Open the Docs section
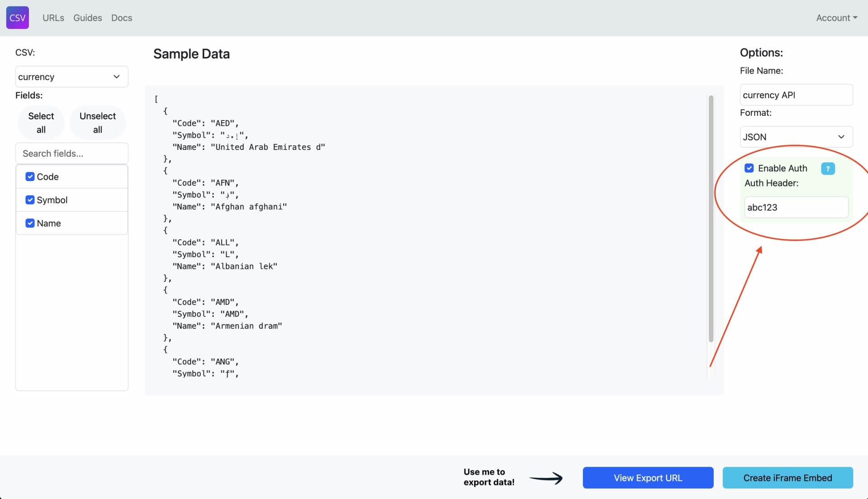868x499 pixels. pyautogui.click(x=121, y=18)
